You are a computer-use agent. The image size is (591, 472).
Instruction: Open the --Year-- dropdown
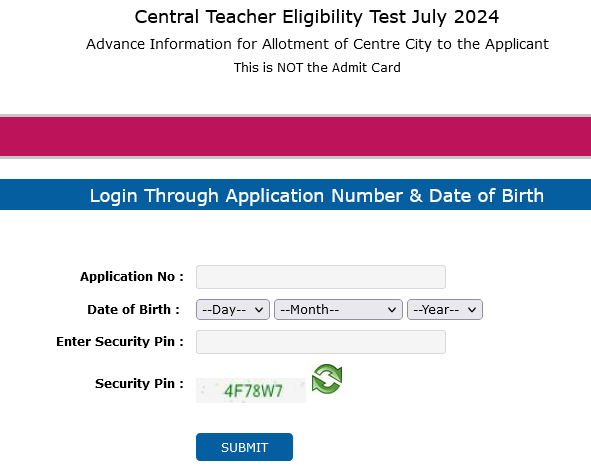[x=445, y=310]
